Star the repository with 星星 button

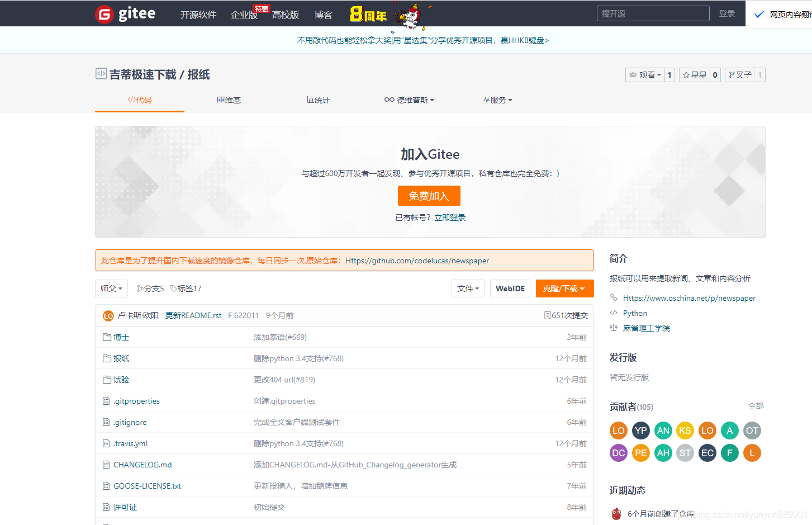click(x=695, y=75)
